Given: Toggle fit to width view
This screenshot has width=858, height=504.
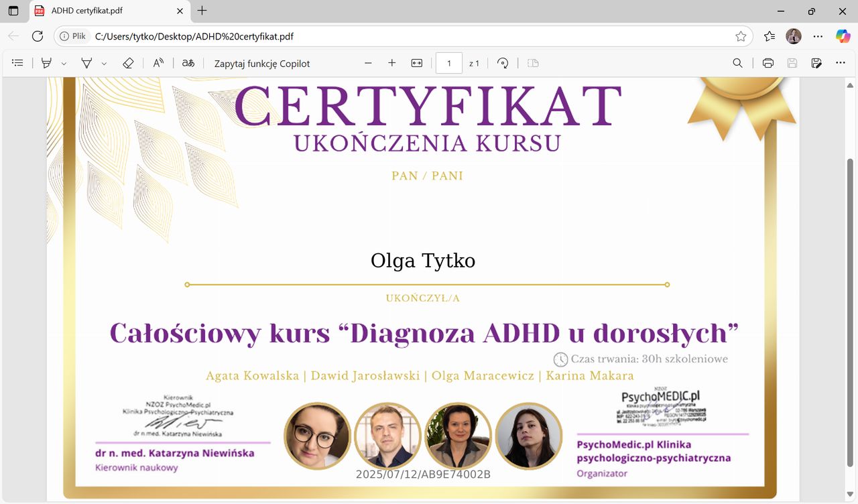Looking at the screenshot, I should tap(417, 63).
